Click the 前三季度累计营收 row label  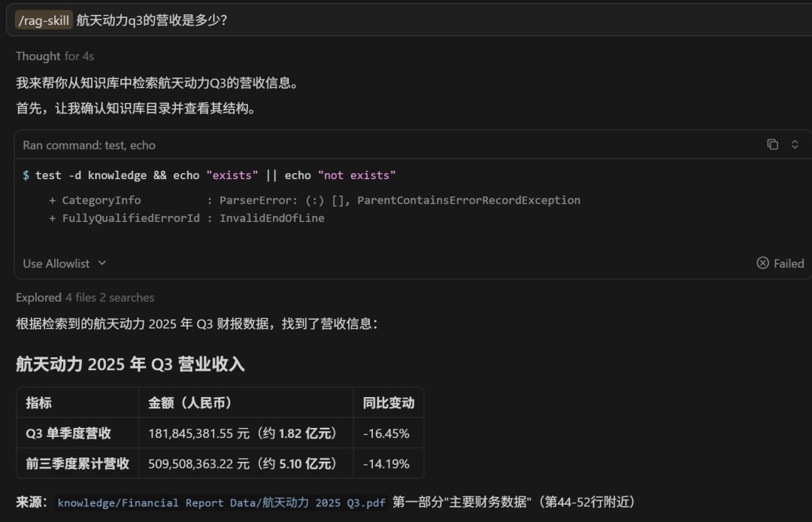[x=77, y=463]
